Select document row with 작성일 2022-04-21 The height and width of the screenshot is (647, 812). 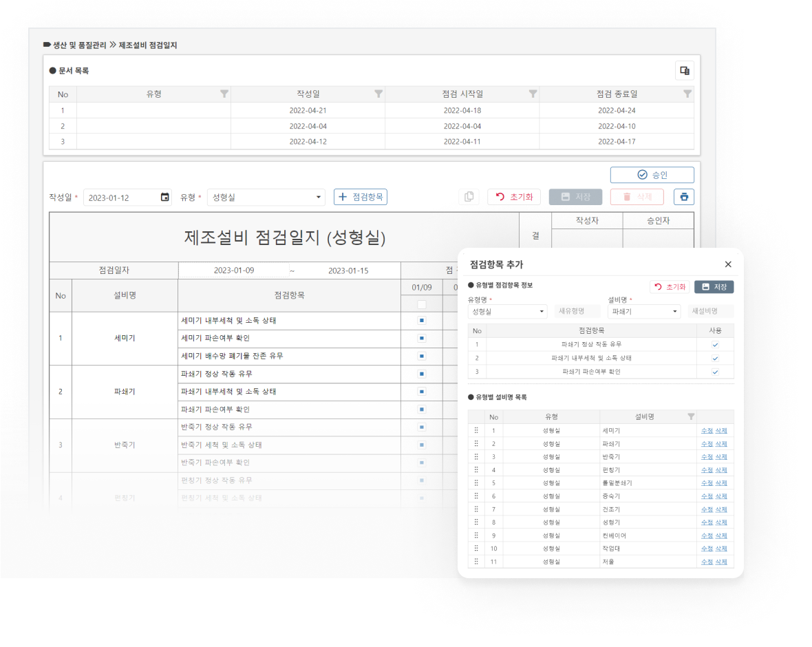point(372,110)
